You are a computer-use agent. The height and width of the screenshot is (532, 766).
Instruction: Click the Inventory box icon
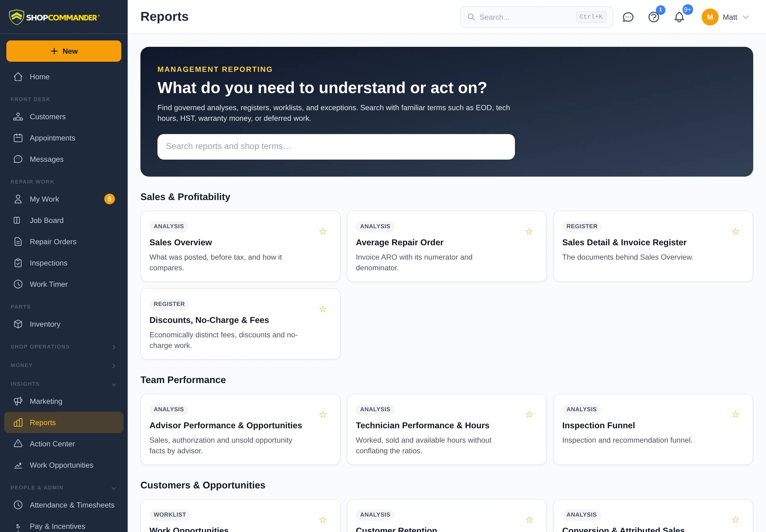[x=18, y=324]
